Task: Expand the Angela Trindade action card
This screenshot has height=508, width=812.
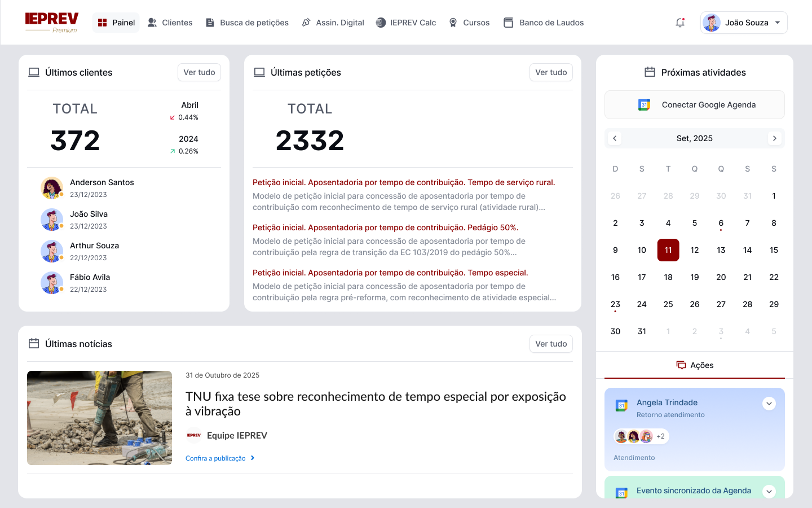Action: pyautogui.click(x=769, y=404)
